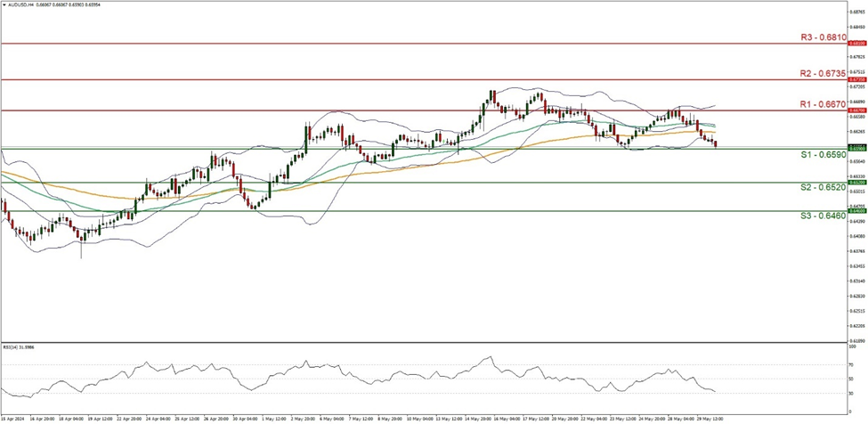Click the 15 Apr 2024 date on time axis
This screenshot has width=868, height=424.
click(14, 417)
